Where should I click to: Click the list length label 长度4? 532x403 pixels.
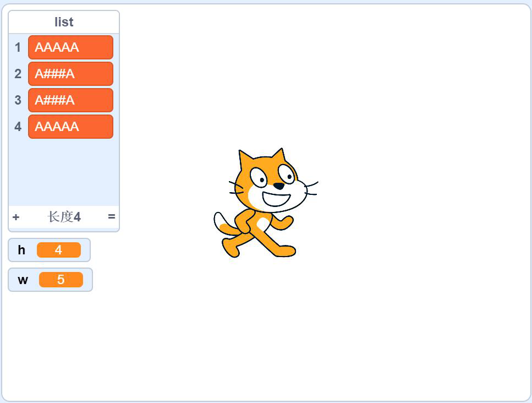[x=64, y=216]
